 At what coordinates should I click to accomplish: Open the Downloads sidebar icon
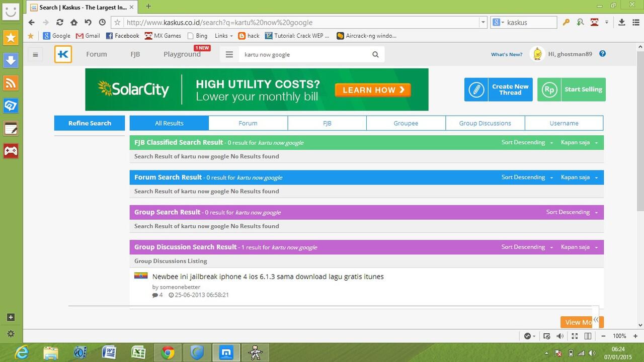point(11,60)
